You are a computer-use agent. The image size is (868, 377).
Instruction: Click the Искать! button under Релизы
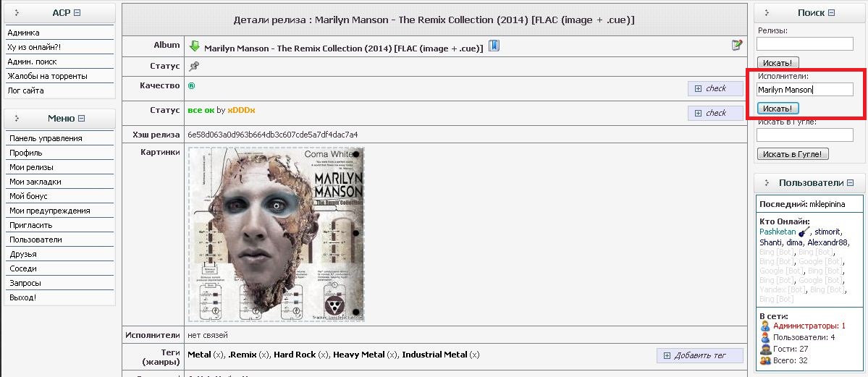(x=778, y=62)
